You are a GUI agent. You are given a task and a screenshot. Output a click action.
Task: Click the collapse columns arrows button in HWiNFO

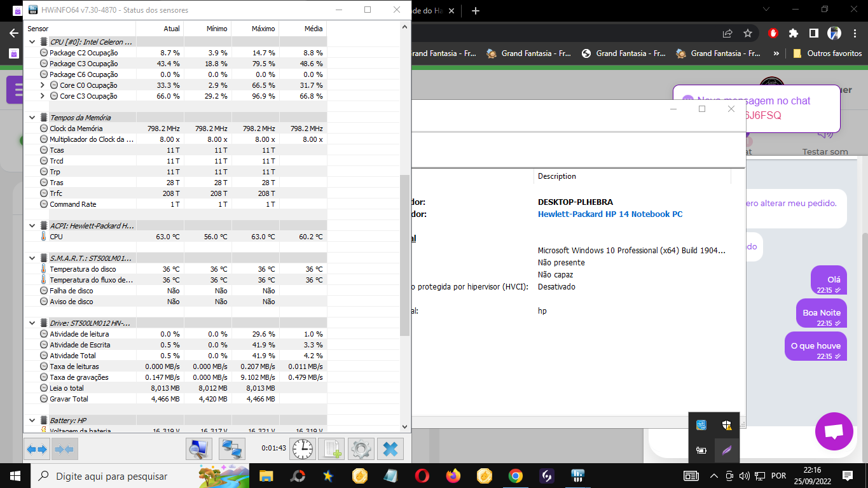click(x=64, y=449)
